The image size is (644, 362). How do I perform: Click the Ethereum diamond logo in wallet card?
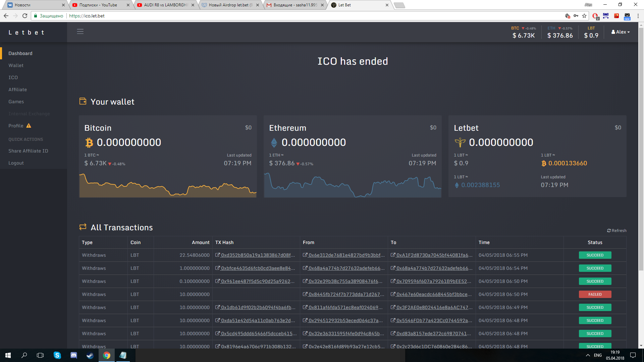(x=274, y=143)
